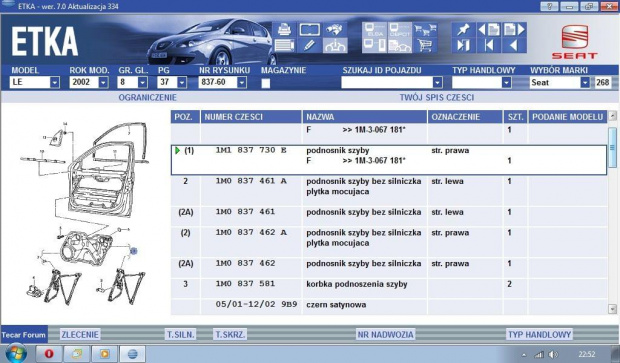The width and height of the screenshot is (620, 363).
Task: Click the blue marker dot on the diagram
Action: [x=133, y=251]
